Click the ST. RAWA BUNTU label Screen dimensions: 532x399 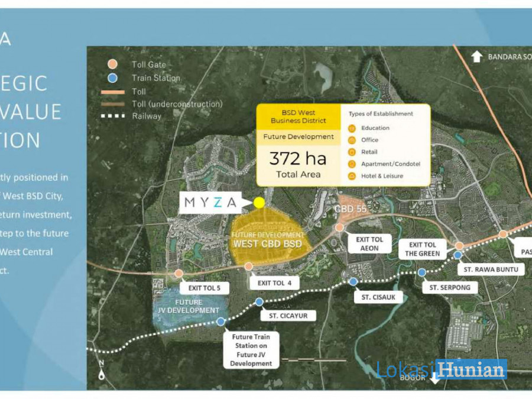pyautogui.click(x=491, y=270)
